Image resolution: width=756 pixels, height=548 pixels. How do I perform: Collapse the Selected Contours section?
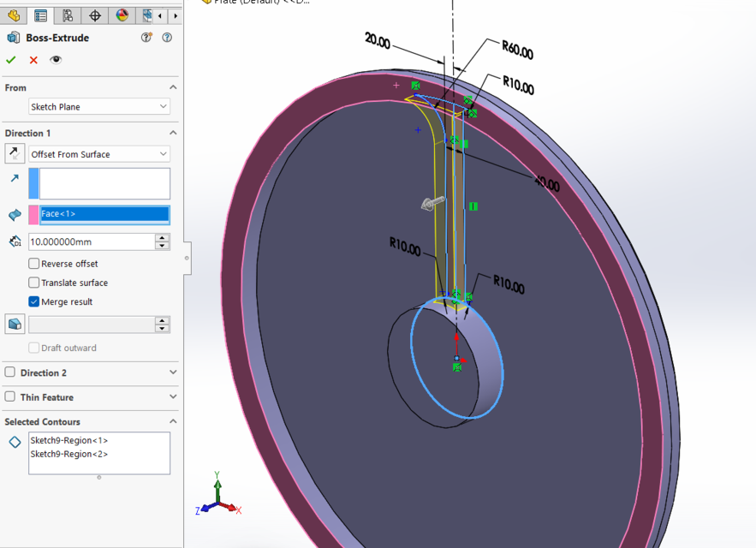pos(173,422)
